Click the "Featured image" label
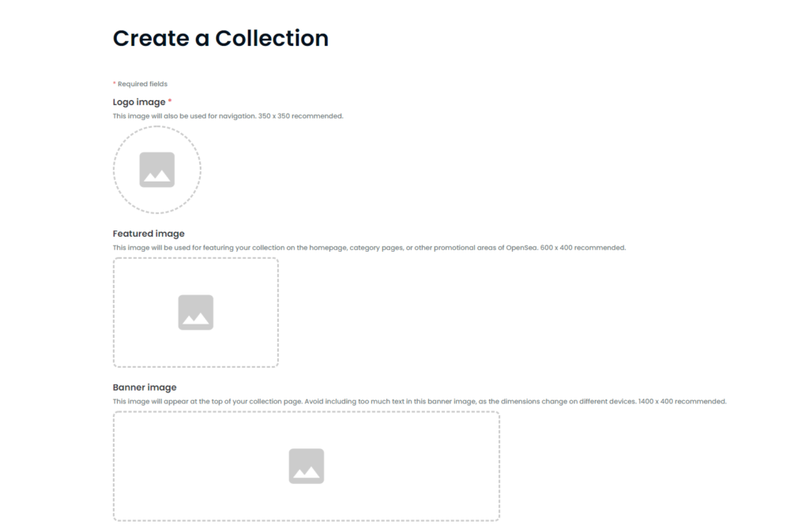 click(x=149, y=234)
